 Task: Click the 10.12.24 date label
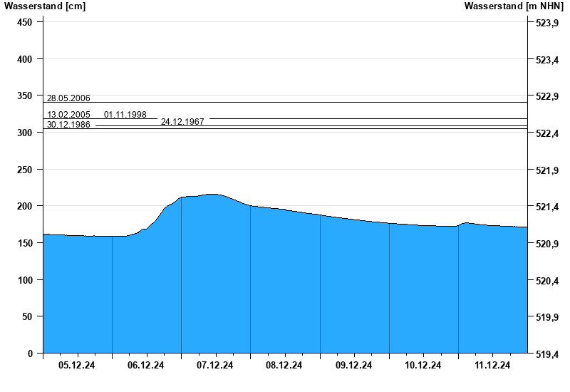click(x=423, y=366)
